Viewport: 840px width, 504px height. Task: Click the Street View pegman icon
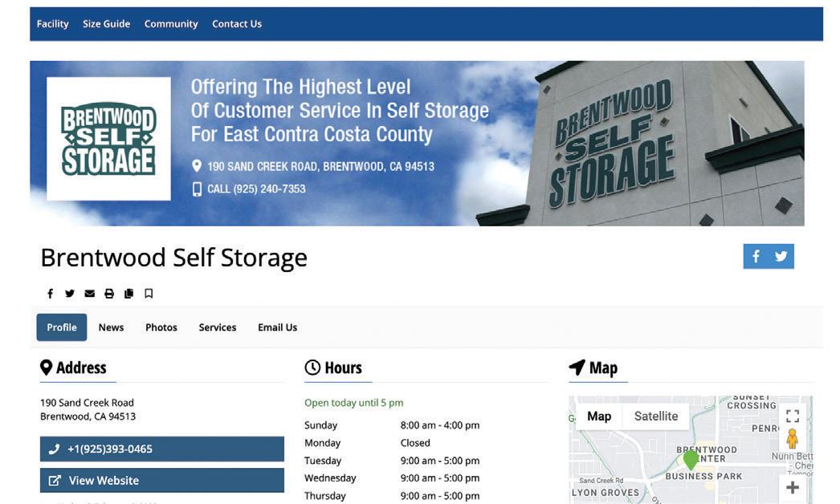click(793, 439)
